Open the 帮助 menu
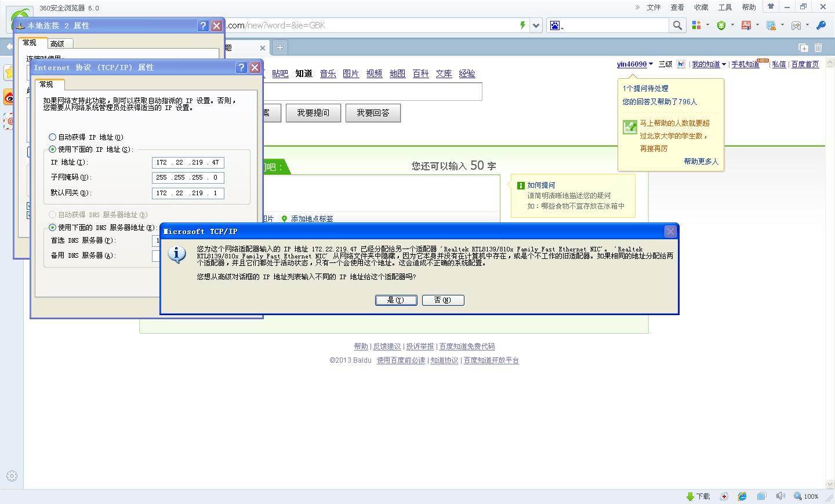The width and height of the screenshot is (835, 504). [749, 8]
